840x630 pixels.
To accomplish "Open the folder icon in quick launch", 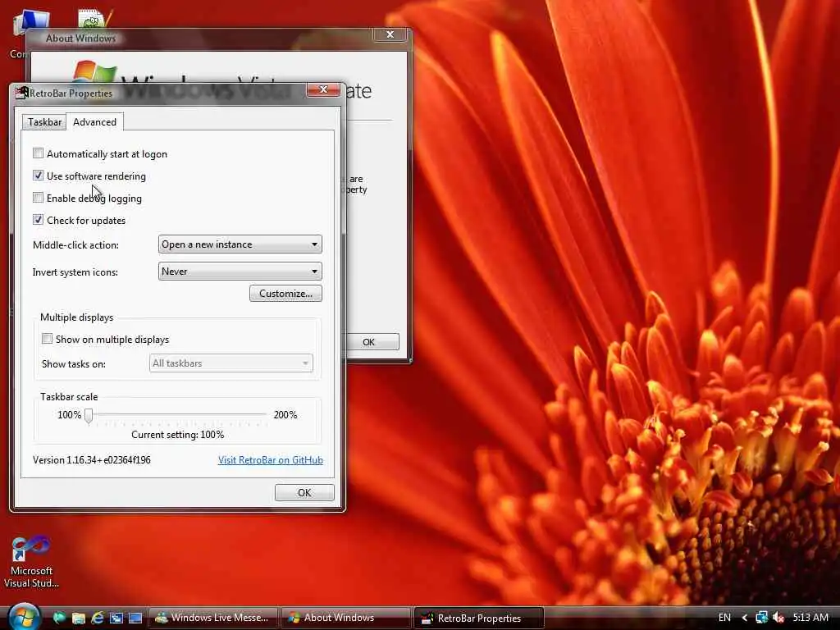I will (79, 619).
